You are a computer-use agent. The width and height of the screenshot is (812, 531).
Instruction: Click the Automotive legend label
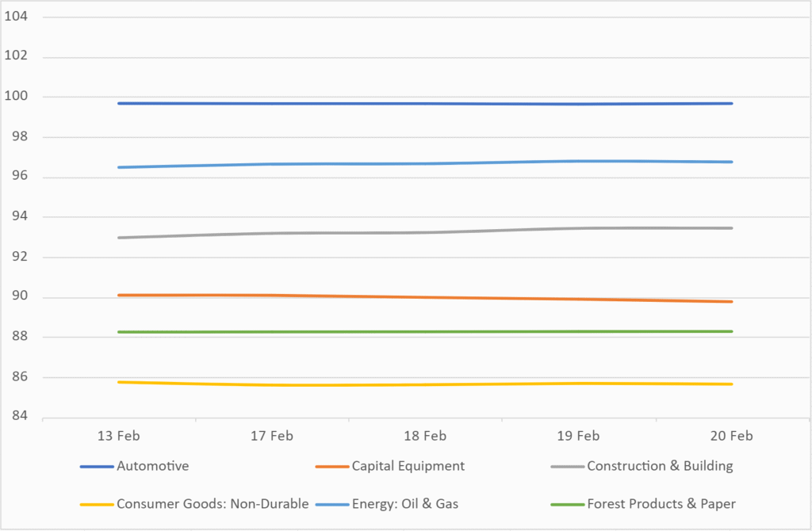[x=152, y=466]
